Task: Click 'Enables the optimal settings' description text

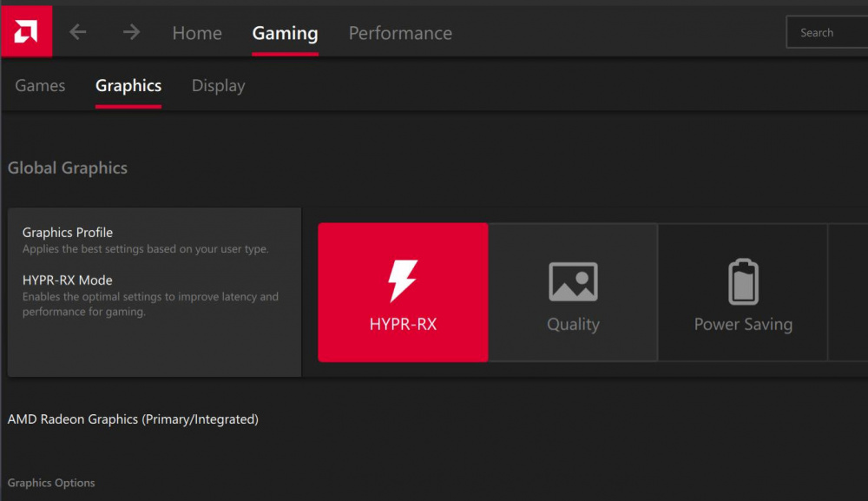Action: (x=150, y=304)
